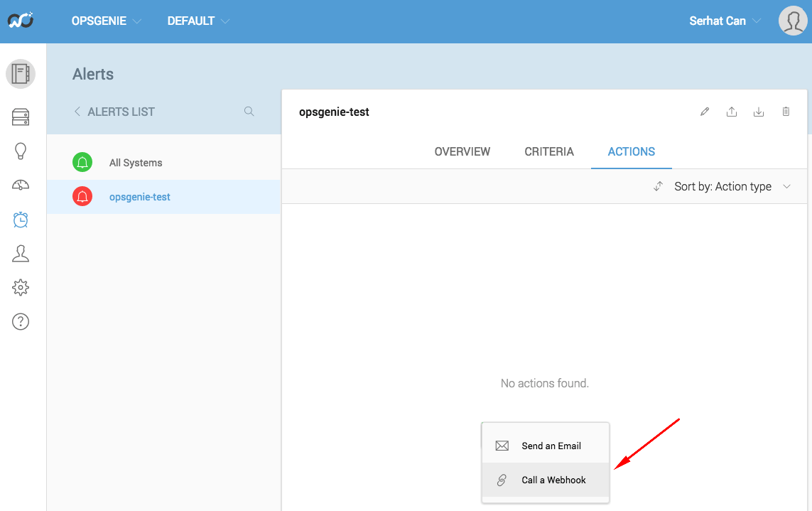
Task: Click the No actions found message
Action: (545, 383)
